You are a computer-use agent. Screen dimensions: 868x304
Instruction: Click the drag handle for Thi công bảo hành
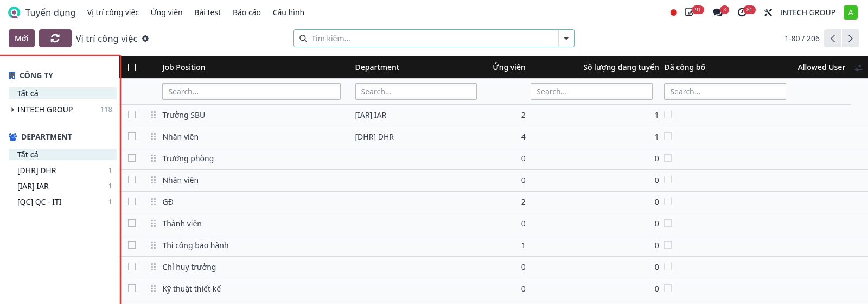click(154, 245)
